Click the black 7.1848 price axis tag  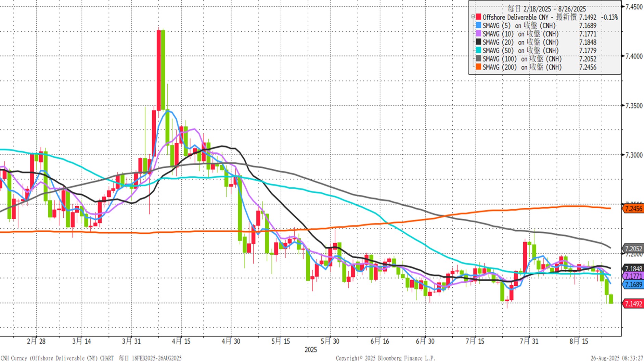633,268
